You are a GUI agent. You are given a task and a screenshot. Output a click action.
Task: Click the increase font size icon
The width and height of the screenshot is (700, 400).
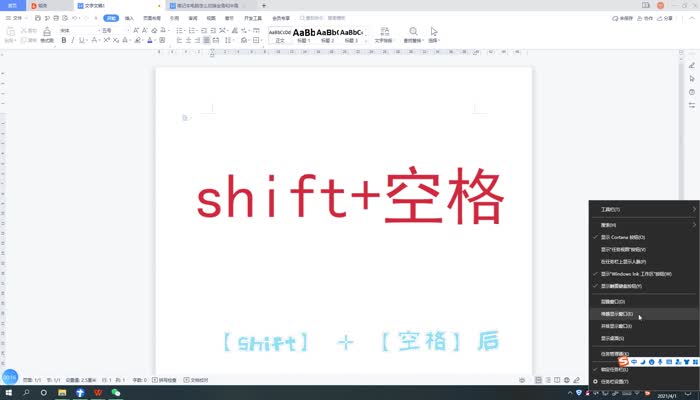click(136, 30)
